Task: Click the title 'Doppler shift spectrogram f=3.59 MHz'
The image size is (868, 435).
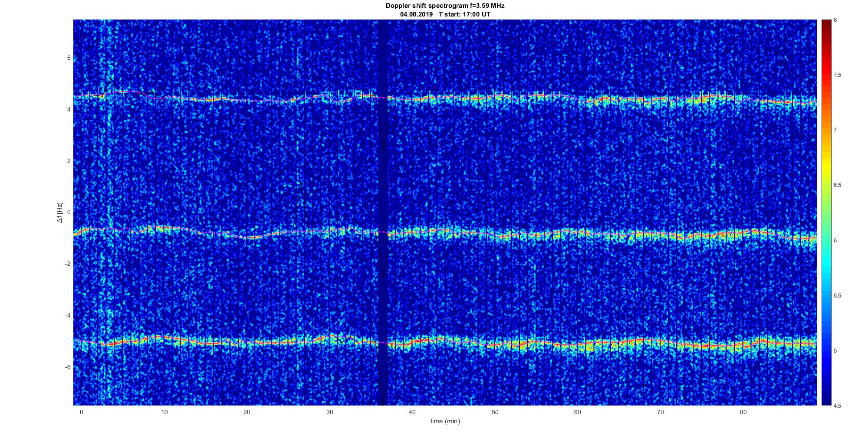Action: click(445, 6)
